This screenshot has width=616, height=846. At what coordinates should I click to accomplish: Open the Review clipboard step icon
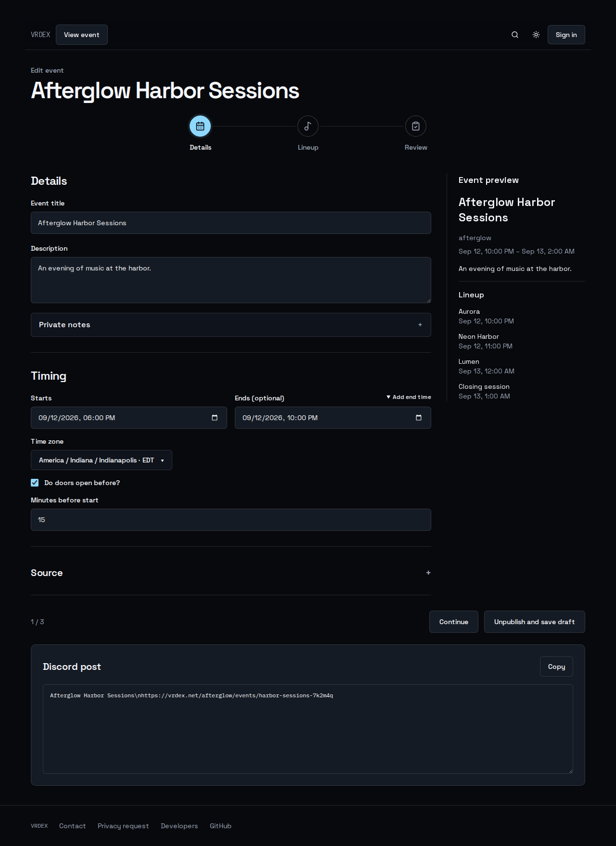[416, 126]
